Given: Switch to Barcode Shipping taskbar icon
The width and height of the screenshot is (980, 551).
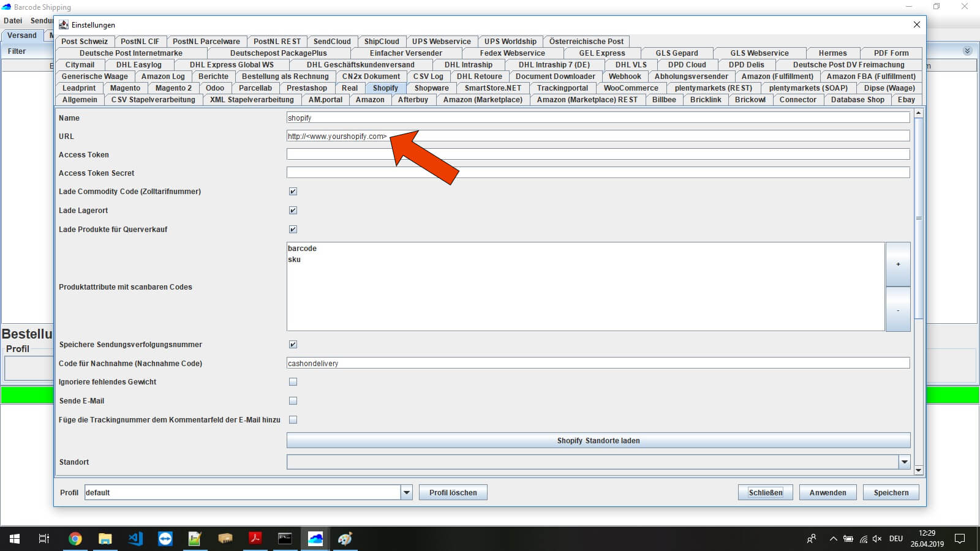Looking at the screenshot, I should pos(315,539).
